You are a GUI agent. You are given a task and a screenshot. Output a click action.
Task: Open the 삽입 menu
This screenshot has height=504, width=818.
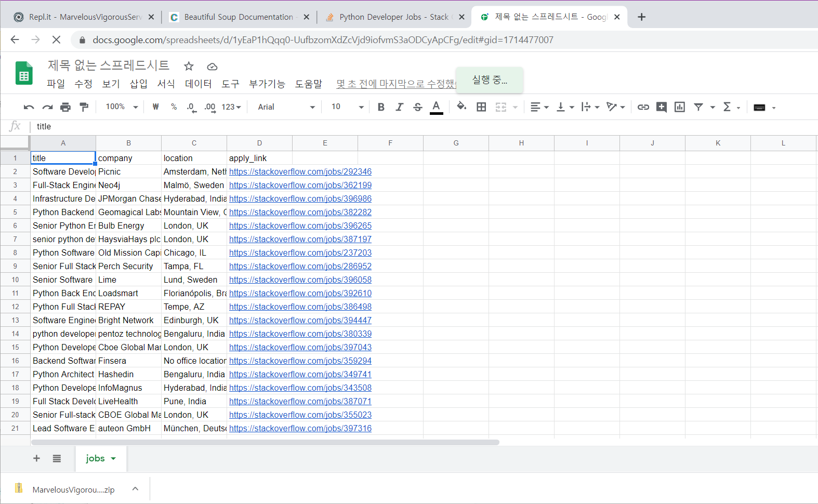click(x=138, y=84)
